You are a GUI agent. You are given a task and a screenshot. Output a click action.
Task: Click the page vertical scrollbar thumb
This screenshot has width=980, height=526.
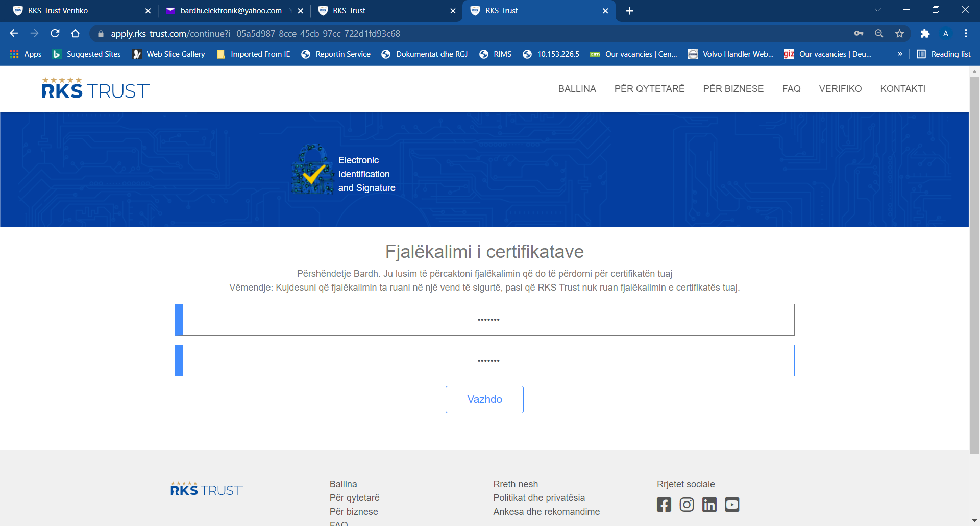(x=974, y=265)
